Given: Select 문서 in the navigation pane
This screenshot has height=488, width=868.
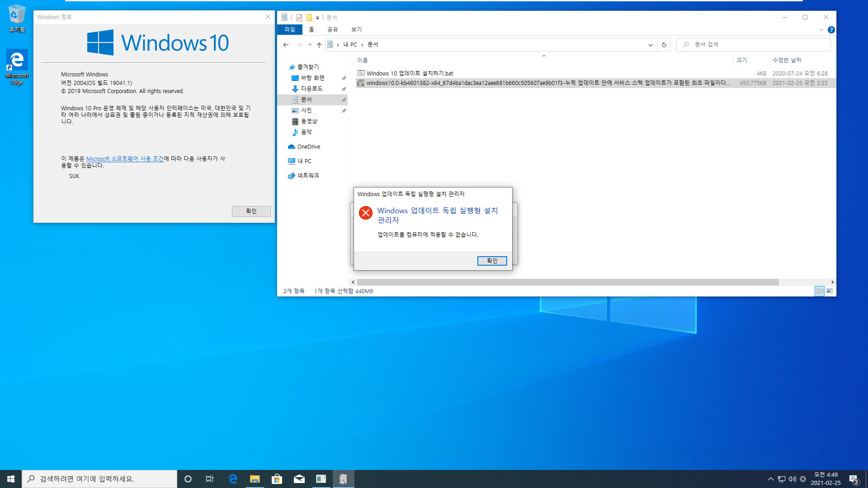Looking at the screenshot, I should pos(313,99).
